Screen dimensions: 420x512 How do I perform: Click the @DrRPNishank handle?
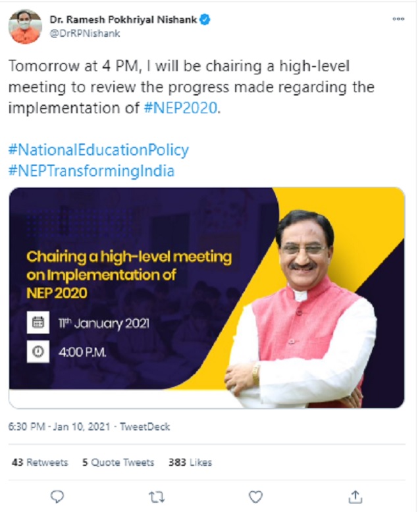point(78,32)
